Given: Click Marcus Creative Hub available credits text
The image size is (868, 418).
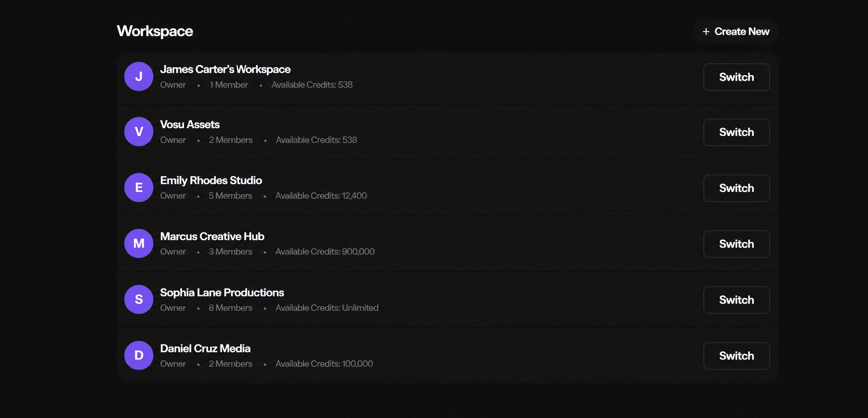Looking at the screenshot, I should (325, 252).
